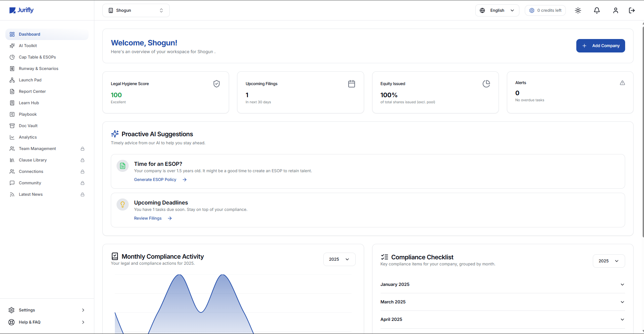Click the logout icon in header
The height and width of the screenshot is (334, 644).
[632, 10]
